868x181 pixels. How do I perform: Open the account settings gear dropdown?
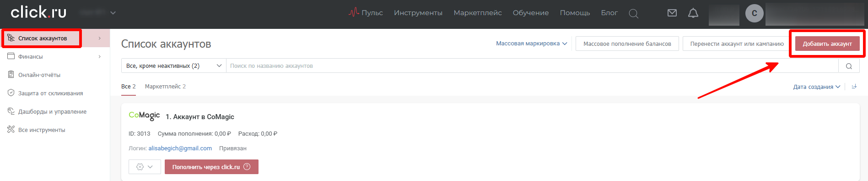click(x=145, y=167)
